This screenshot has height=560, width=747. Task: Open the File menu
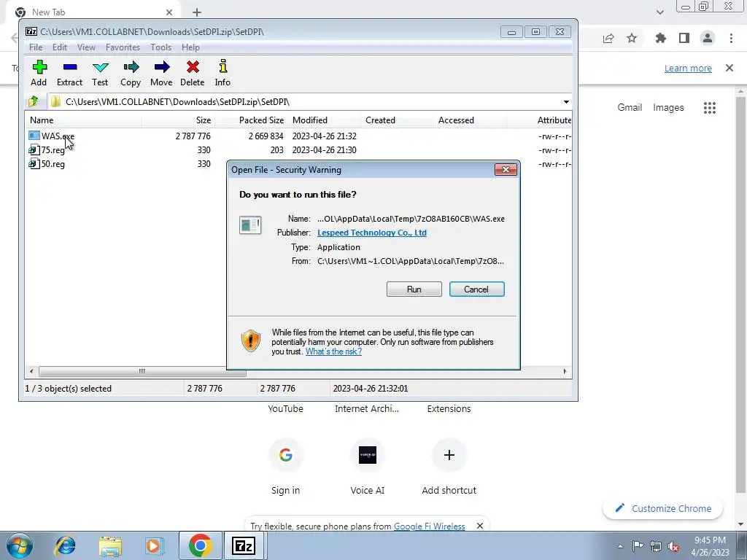(36, 47)
